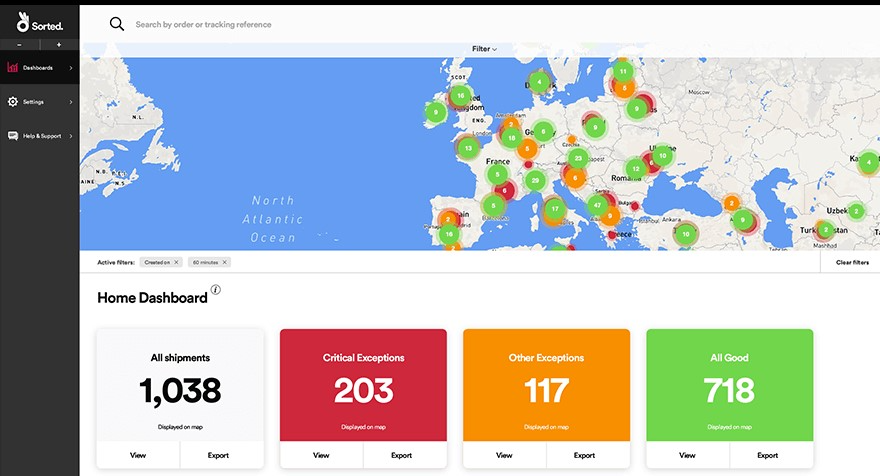Click Export under the All Good card
Image resolution: width=880 pixels, height=476 pixels.
click(767, 455)
